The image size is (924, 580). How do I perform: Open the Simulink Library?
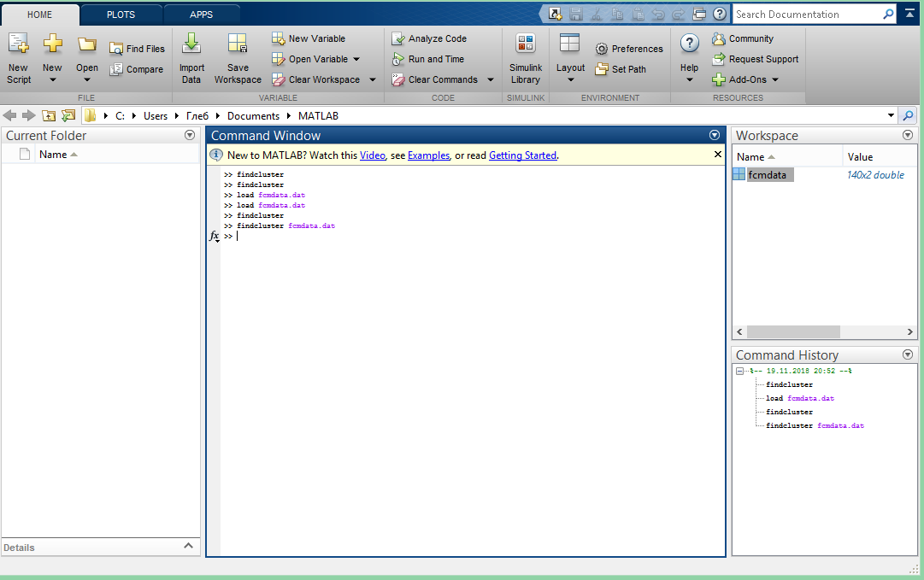pos(526,44)
